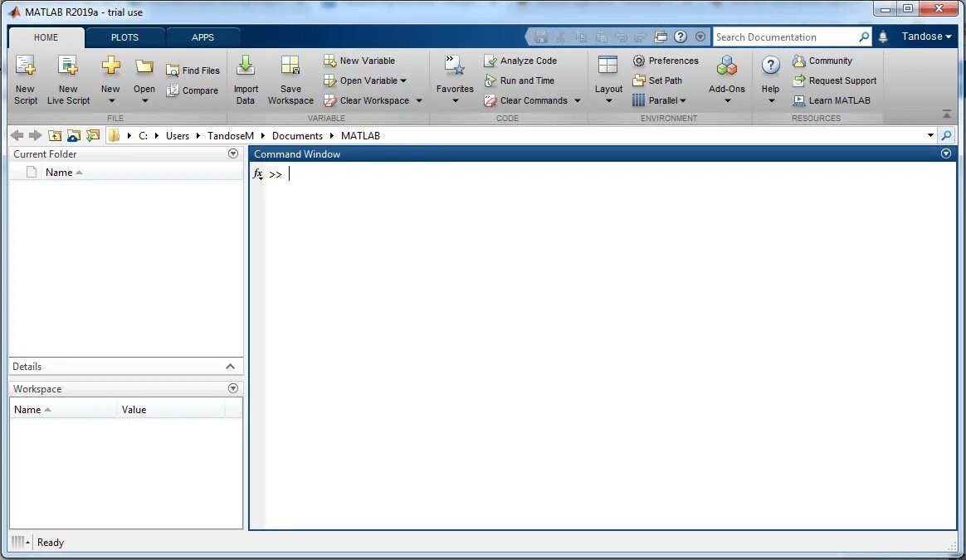Click the switch windows icon in quick access toolbar
Image resolution: width=966 pixels, height=560 pixels.
(x=661, y=37)
